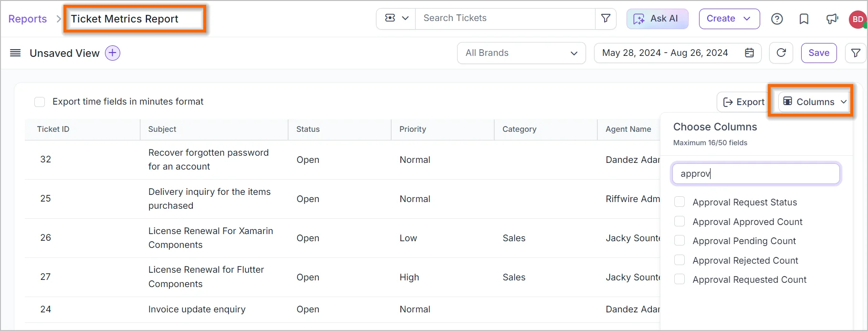Tick the Approval Pending Count checkbox
The width and height of the screenshot is (868, 331).
[680, 241]
